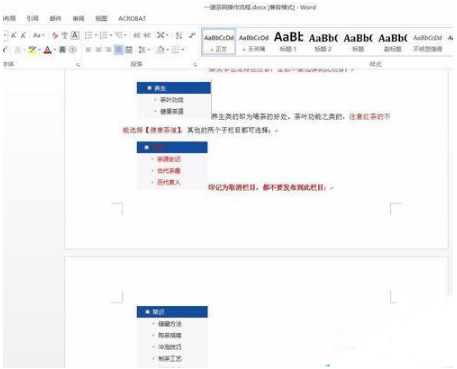Screen dimensions: 457x369
Task: Open the 引用 ribbon tab
Action: click(32, 18)
